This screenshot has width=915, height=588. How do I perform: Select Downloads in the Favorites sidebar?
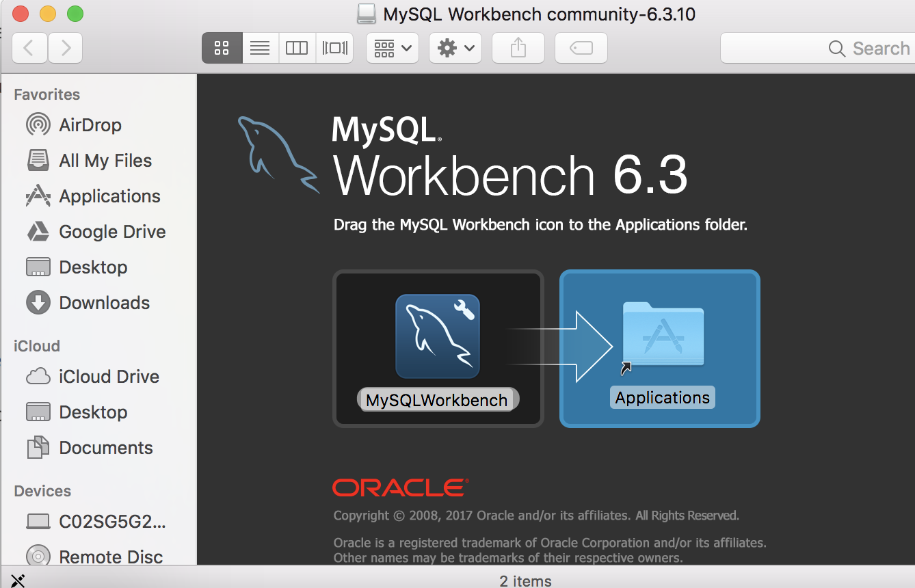tap(105, 303)
